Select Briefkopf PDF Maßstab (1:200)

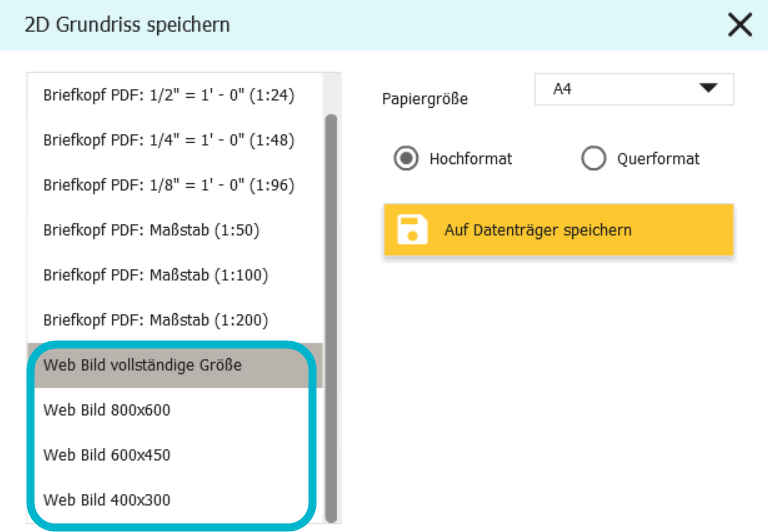click(175, 320)
